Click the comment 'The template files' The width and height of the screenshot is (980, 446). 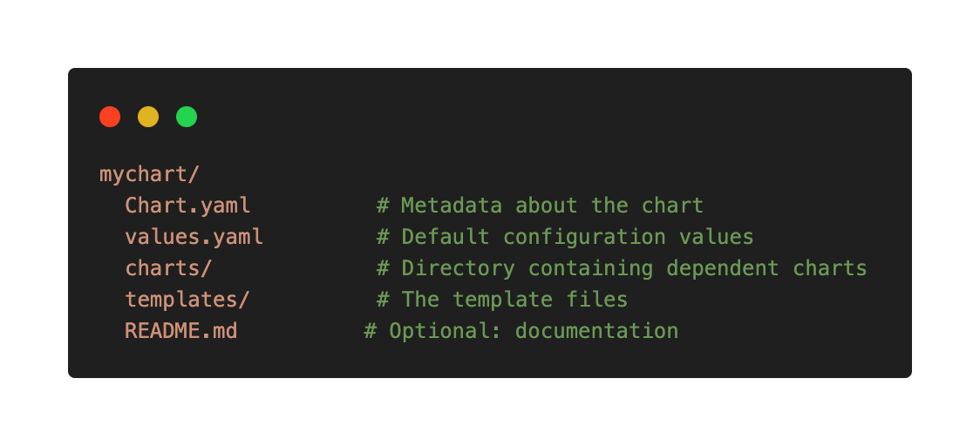point(514,300)
